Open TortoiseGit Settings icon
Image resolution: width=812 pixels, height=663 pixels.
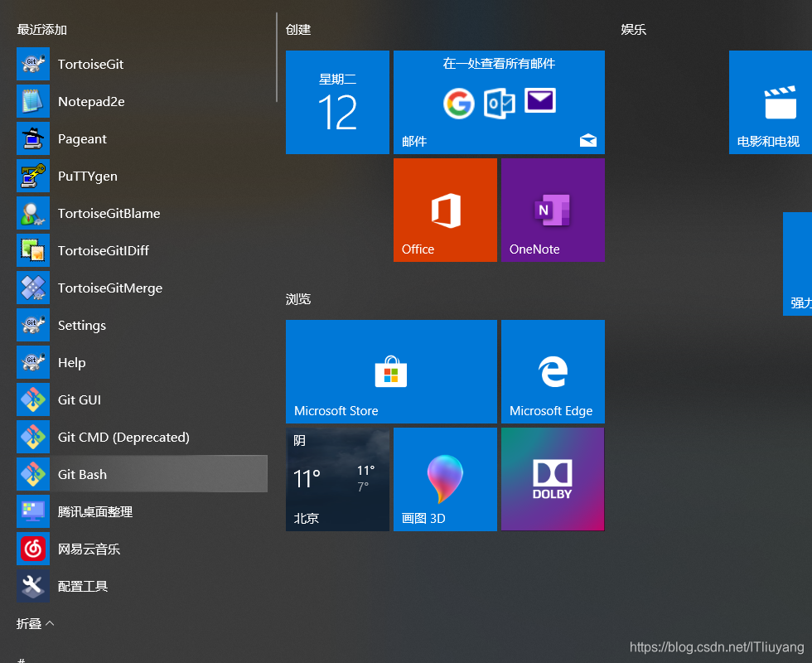click(x=33, y=325)
